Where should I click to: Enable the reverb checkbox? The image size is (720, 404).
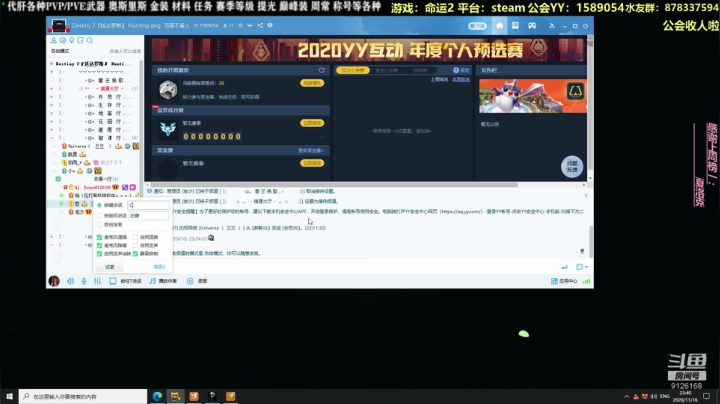(x=135, y=237)
